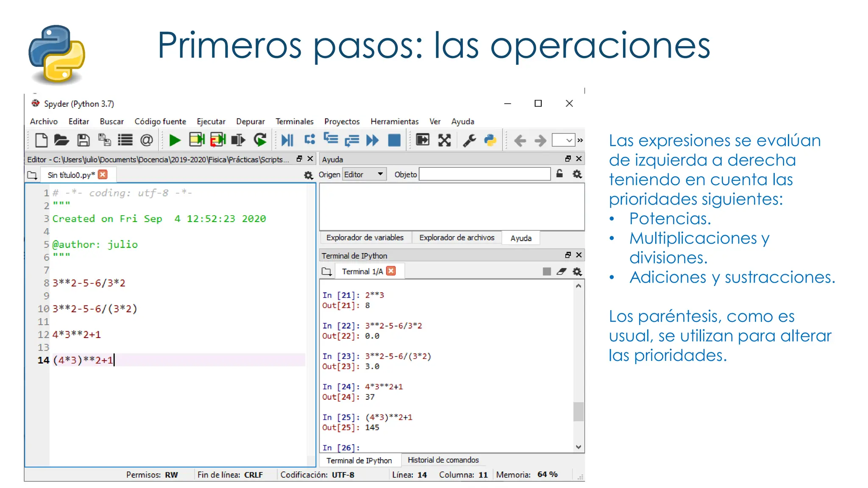The image size is (868, 488).
Task: Switch to Historial de comandos tab
Action: pyautogui.click(x=443, y=460)
